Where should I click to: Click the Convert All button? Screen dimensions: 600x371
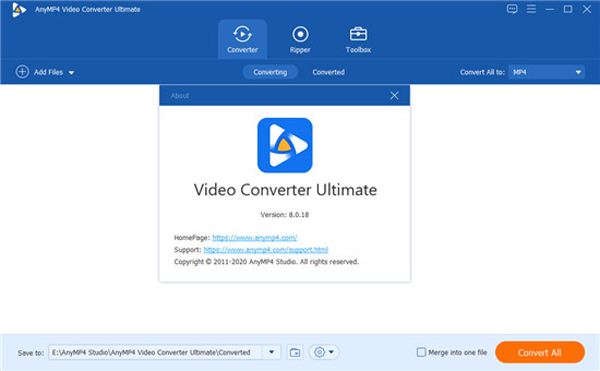click(540, 352)
